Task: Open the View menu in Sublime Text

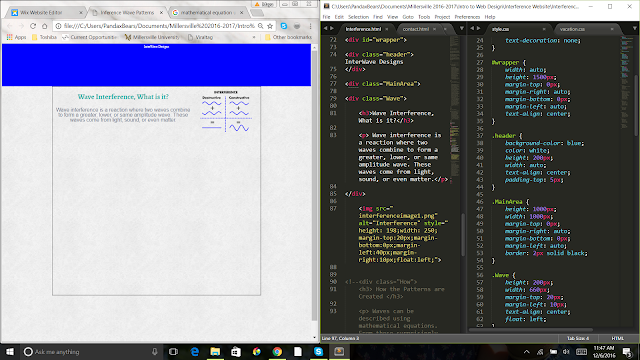Action: (393, 17)
